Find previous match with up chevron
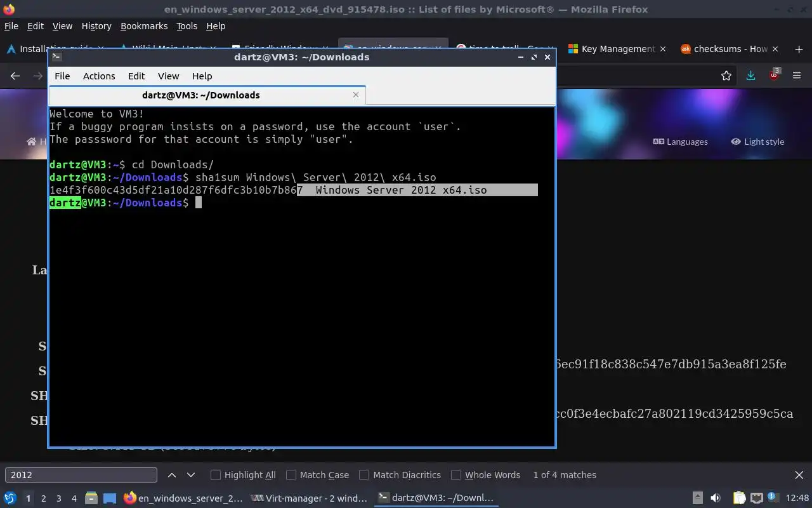812x508 pixels. pos(172,475)
